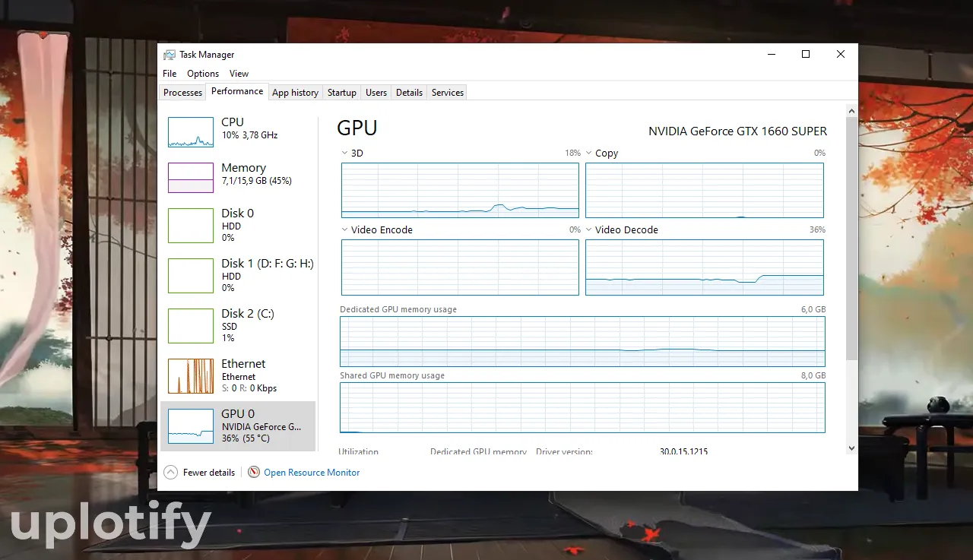The height and width of the screenshot is (560, 973).
Task: Switch to the Services tab
Action: click(448, 93)
